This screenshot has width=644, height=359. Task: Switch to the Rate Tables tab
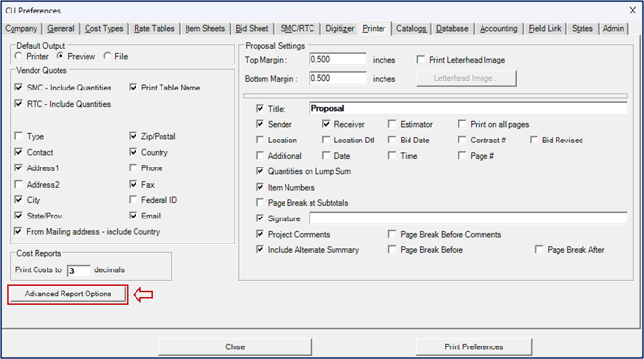coord(154,28)
